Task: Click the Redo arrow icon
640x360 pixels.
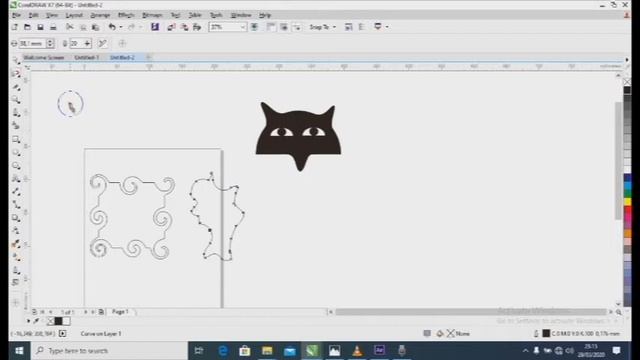Action: tap(131, 27)
